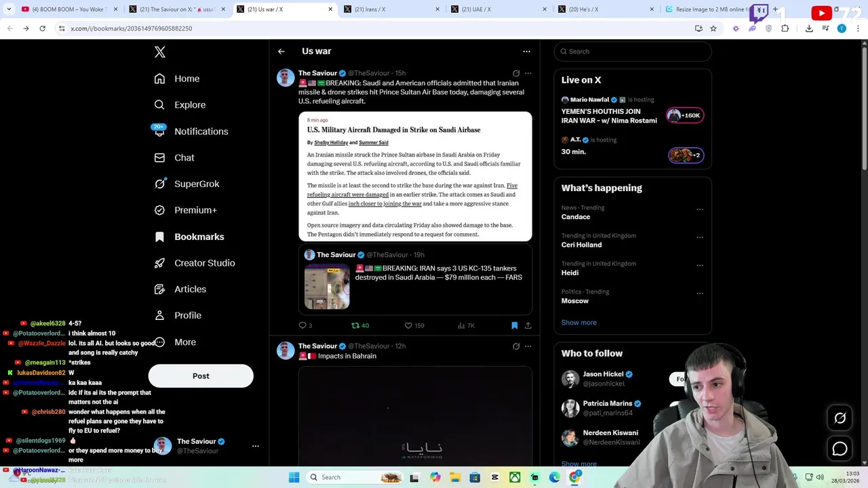Expand the More menu in sidebar

[175, 342]
